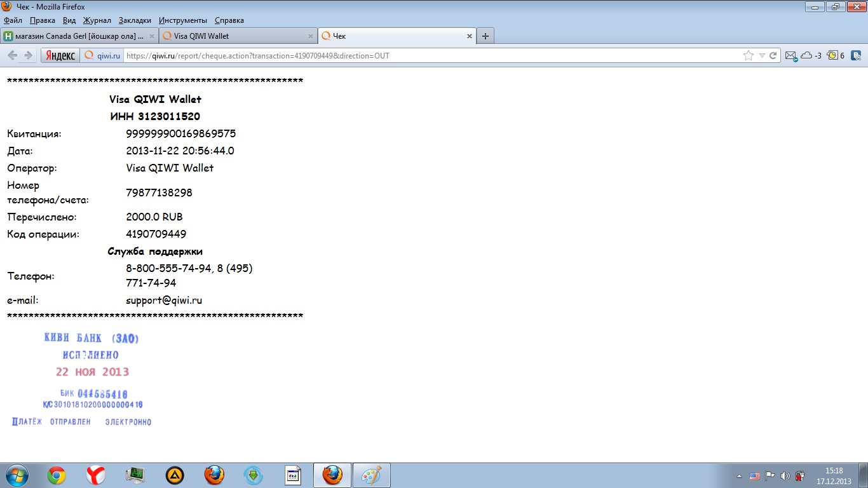The height and width of the screenshot is (488, 868).
Task: Close the Чек tab
Action: tap(470, 36)
